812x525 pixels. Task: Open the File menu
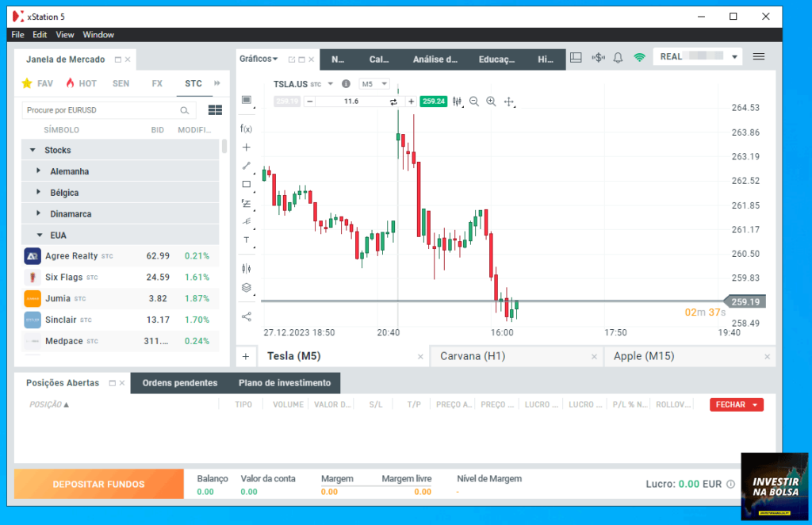pos(17,35)
